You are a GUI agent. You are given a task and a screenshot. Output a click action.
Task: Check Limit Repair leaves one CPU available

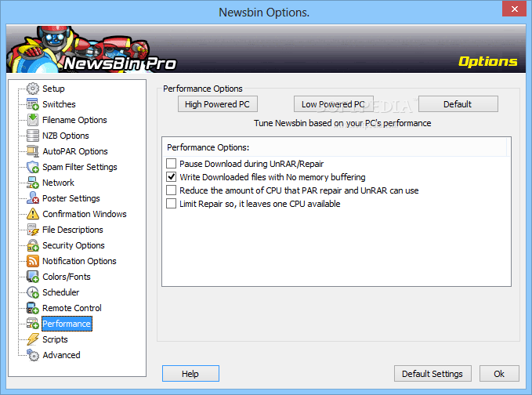click(x=172, y=204)
